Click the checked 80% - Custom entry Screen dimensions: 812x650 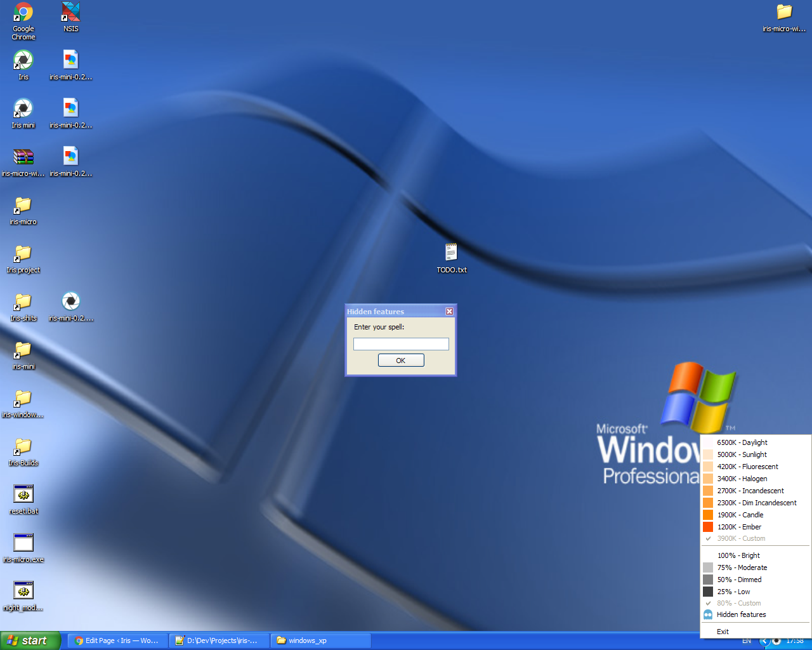[755, 603]
